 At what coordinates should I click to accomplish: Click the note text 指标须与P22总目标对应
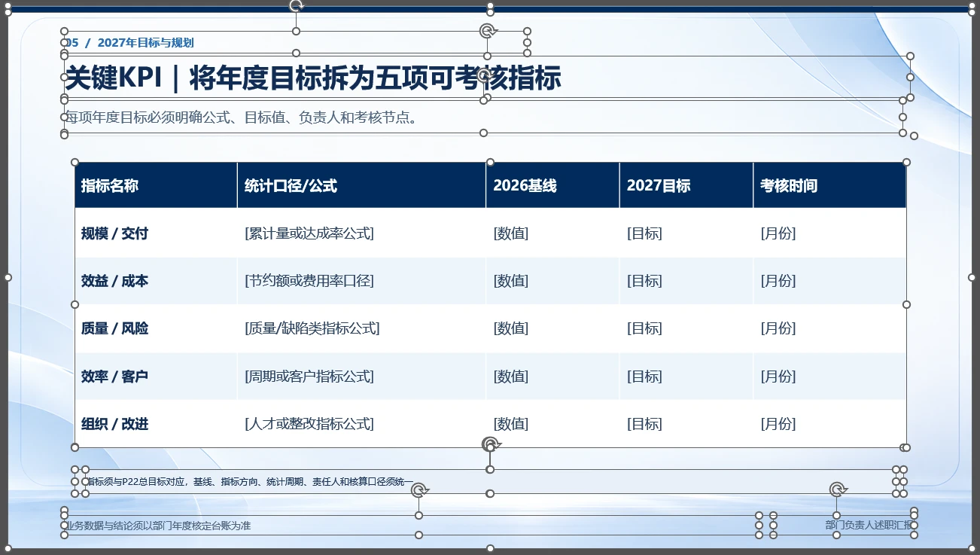click(137, 482)
